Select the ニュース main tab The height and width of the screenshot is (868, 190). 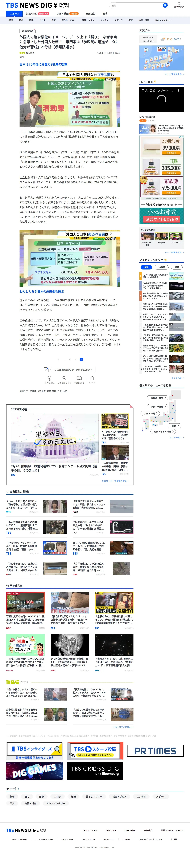tap(15, 13)
